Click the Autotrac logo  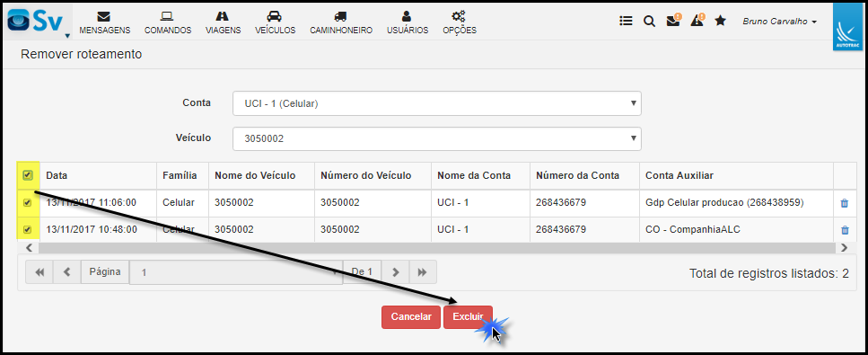point(847,28)
